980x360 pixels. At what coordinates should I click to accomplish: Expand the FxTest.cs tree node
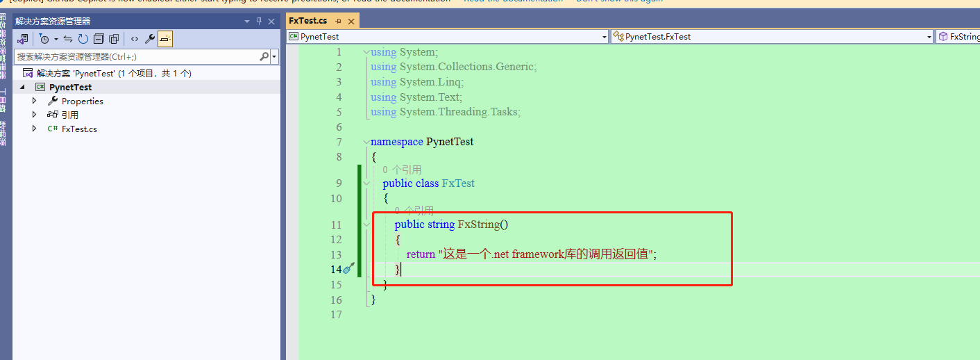pyautogui.click(x=35, y=129)
